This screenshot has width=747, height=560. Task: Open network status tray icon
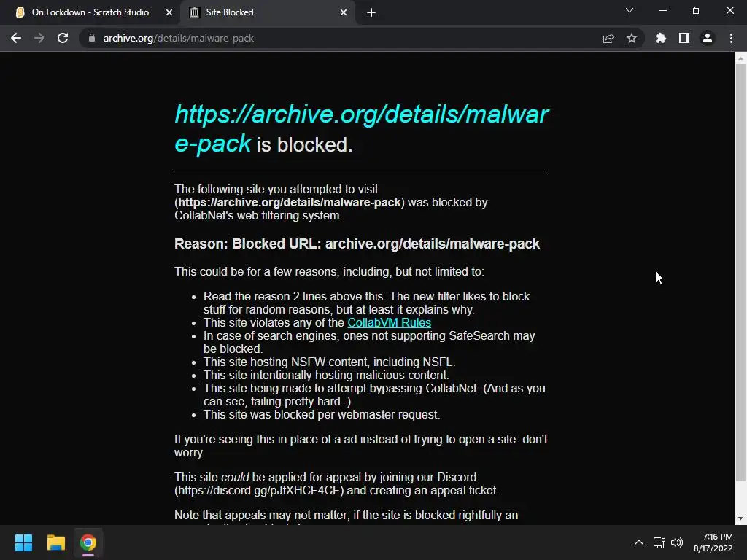659,542
